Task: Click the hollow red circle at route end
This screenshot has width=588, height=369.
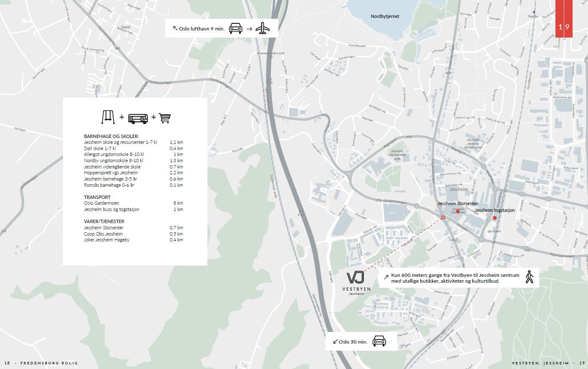Action: [443, 217]
